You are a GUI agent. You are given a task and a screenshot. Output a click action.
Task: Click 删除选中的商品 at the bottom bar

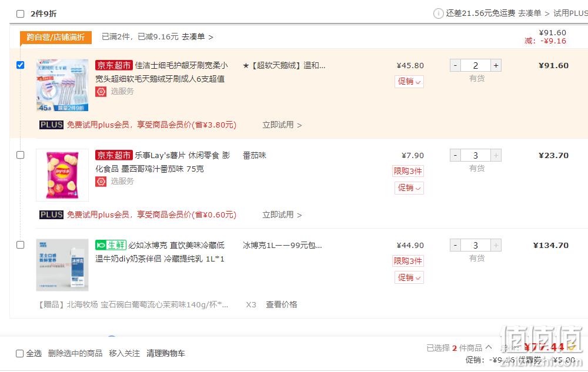75,353
